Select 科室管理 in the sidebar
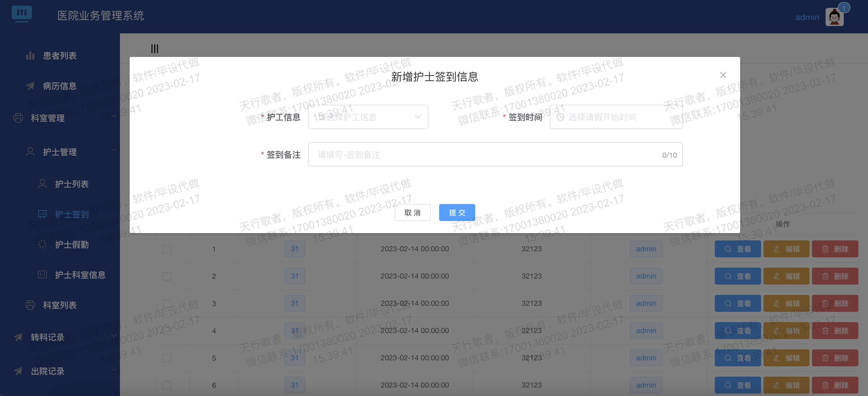The image size is (868, 396). (48, 118)
